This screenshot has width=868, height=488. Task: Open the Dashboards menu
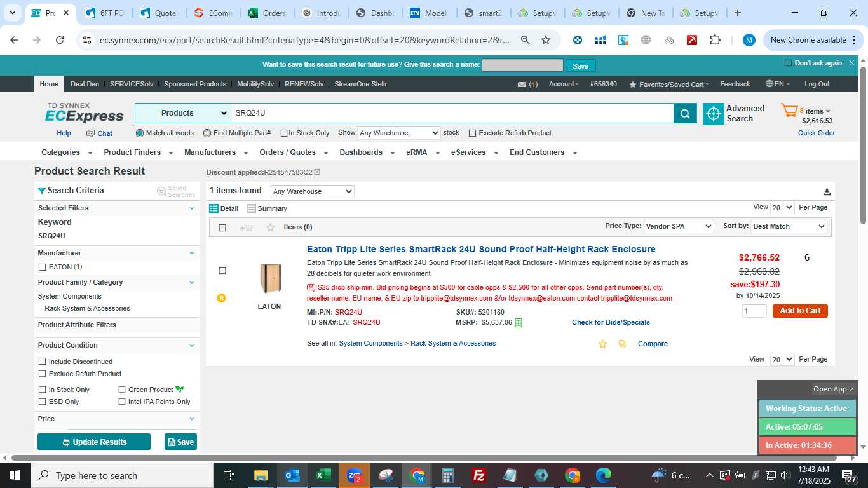click(367, 153)
